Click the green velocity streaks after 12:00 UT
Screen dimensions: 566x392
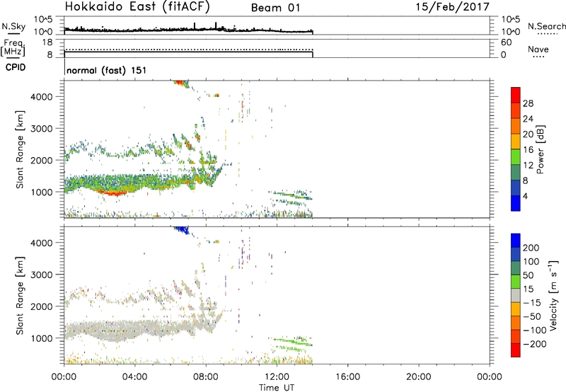[x=291, y=344]
